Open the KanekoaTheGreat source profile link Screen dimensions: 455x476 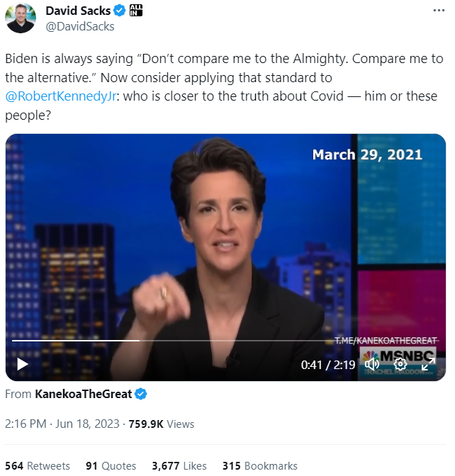pyautogui.click(x=83, y=394)
